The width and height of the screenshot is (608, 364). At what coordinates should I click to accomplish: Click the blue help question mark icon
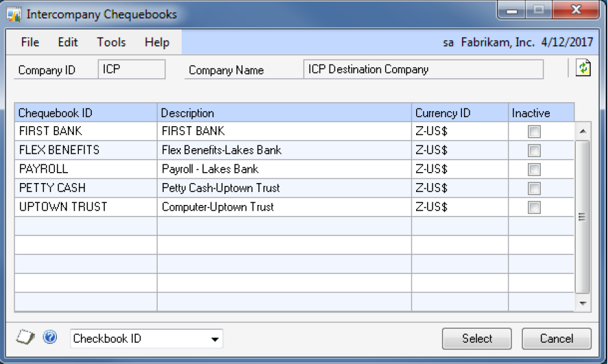tap(49, 337)
